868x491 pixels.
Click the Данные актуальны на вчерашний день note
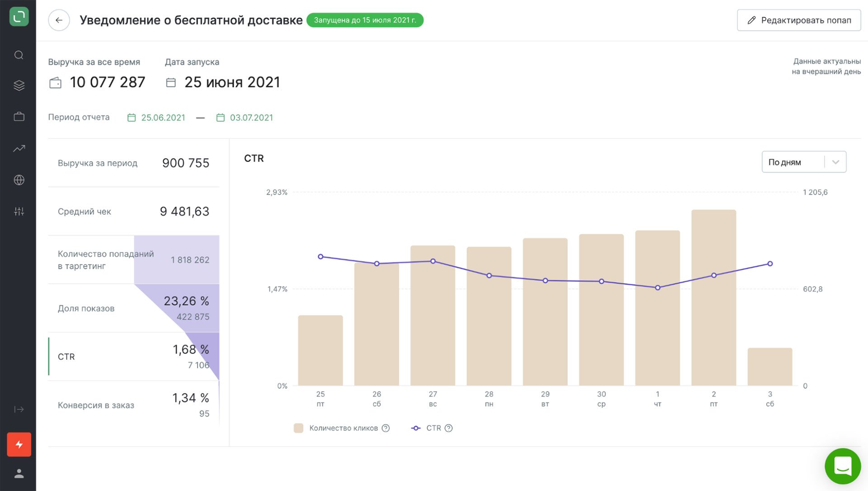826,66
